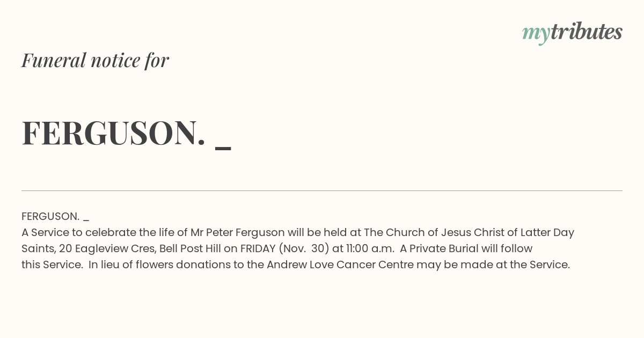Click the 'Funeral notice for' heading
The width and height of the screenshot is (644, 338).
point(95,60)
